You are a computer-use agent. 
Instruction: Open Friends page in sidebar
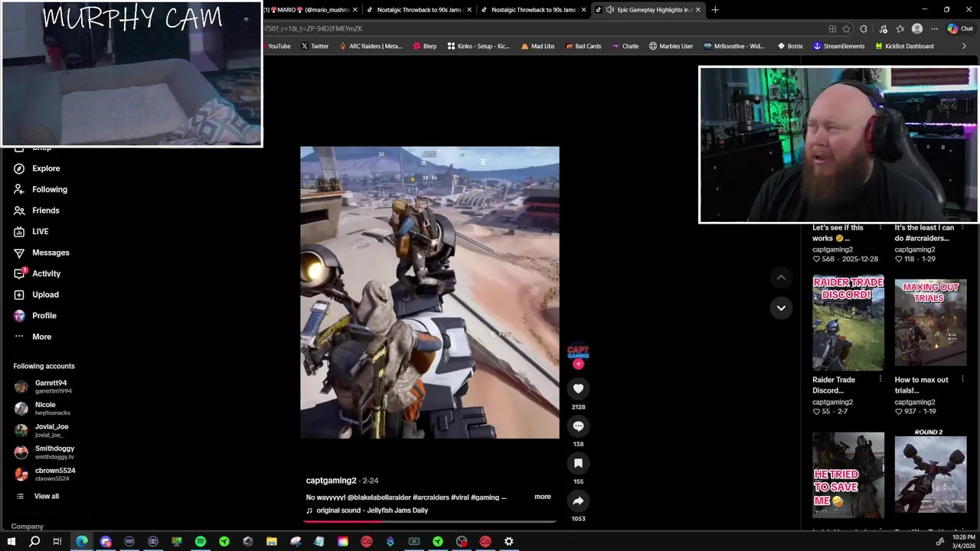pyautogui.click(x=37, y=210)
